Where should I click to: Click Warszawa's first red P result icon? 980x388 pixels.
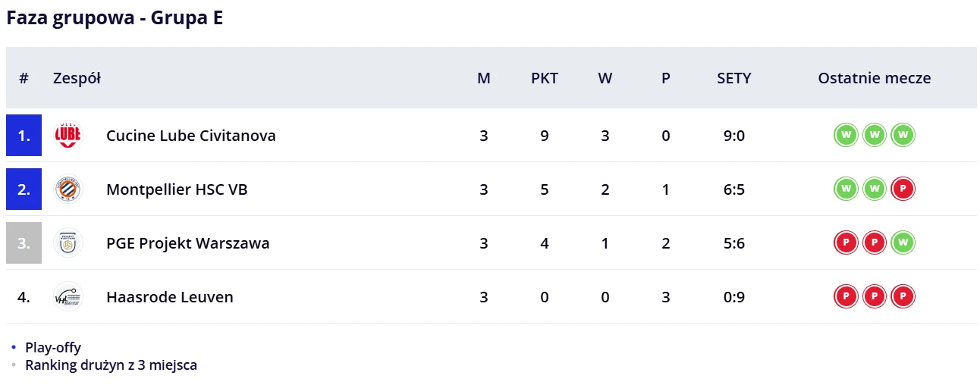pyautogui.click(x=846, y=243)
